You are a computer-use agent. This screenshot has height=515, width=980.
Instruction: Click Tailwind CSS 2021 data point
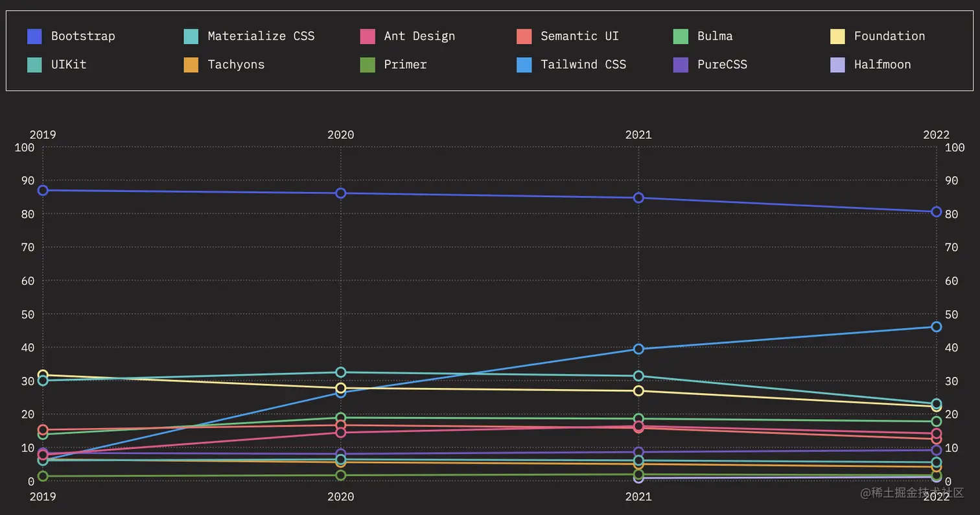pos(638,349)
